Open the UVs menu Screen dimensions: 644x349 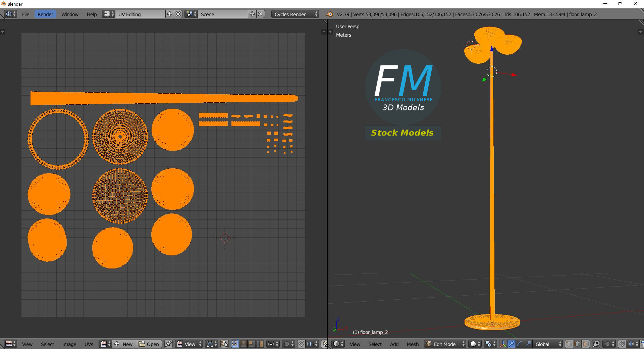tap(89, 344)
